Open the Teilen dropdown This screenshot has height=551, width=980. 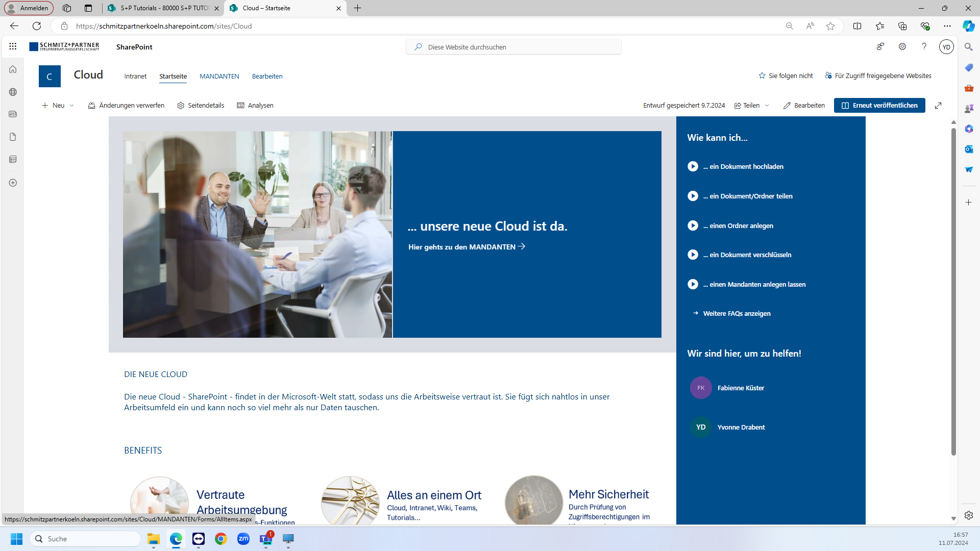click(x=751, y=106)
